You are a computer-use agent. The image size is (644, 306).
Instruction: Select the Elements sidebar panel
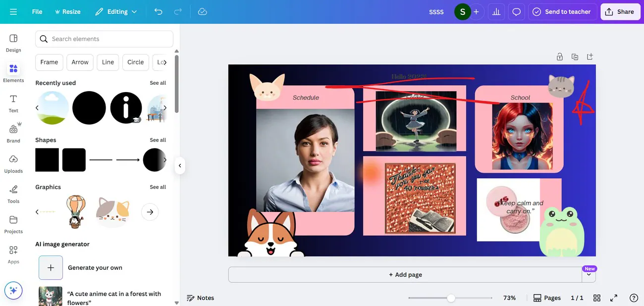(13, 73)
